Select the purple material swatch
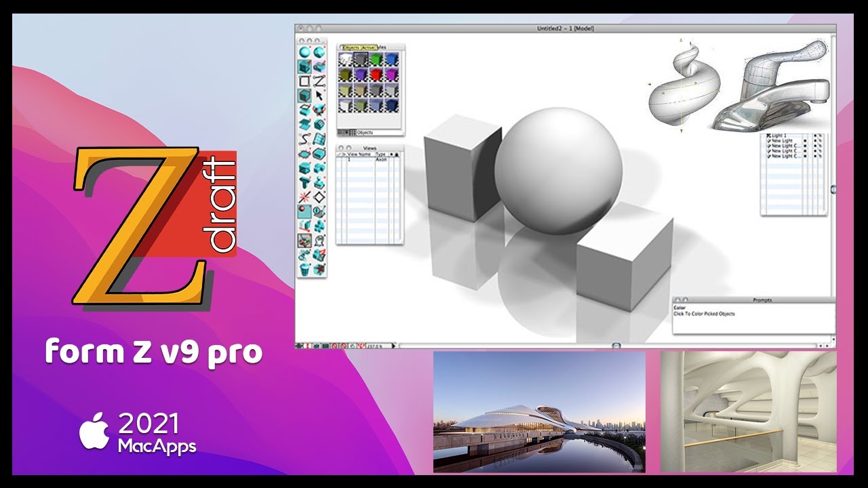Image resolution: width=868 pixels, height=488 pixels. tap(361, 74)
